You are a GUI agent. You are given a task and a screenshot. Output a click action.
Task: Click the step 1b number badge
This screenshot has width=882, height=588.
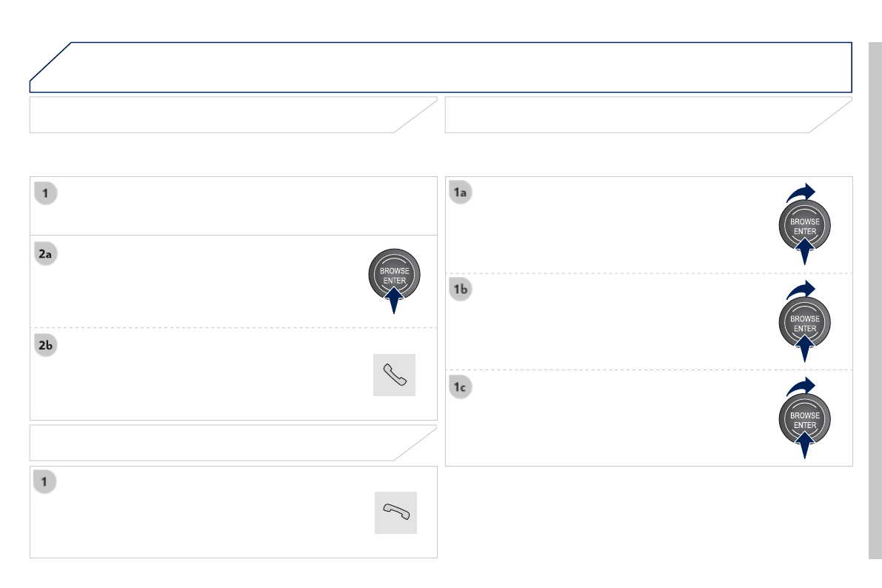461,290
